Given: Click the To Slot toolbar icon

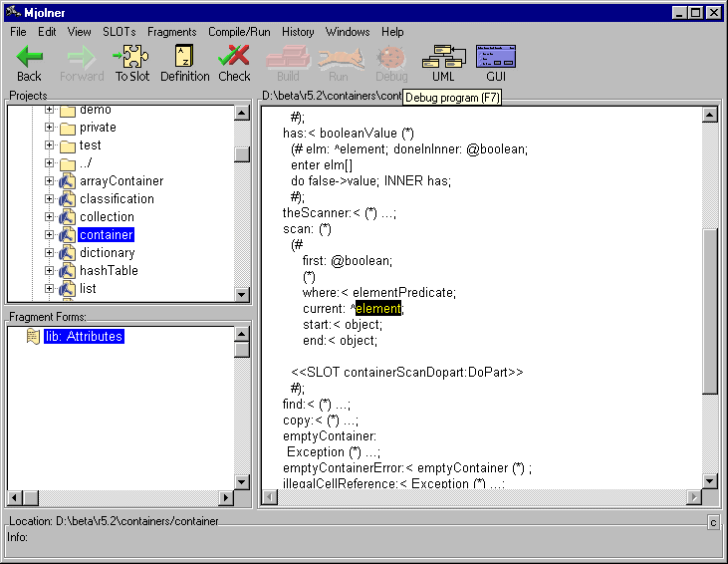Looking at the screenshot, I should [131, 57].
